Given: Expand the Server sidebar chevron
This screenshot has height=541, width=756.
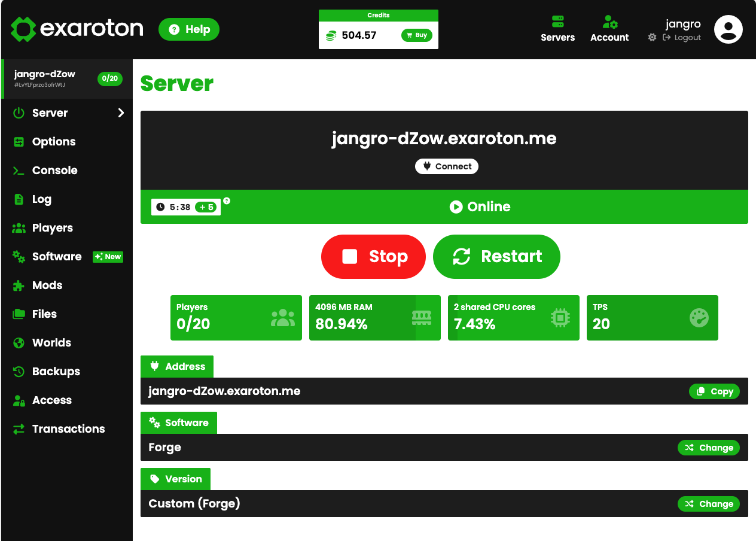Looking at the screenshot, I should click(x=120, y=113).
